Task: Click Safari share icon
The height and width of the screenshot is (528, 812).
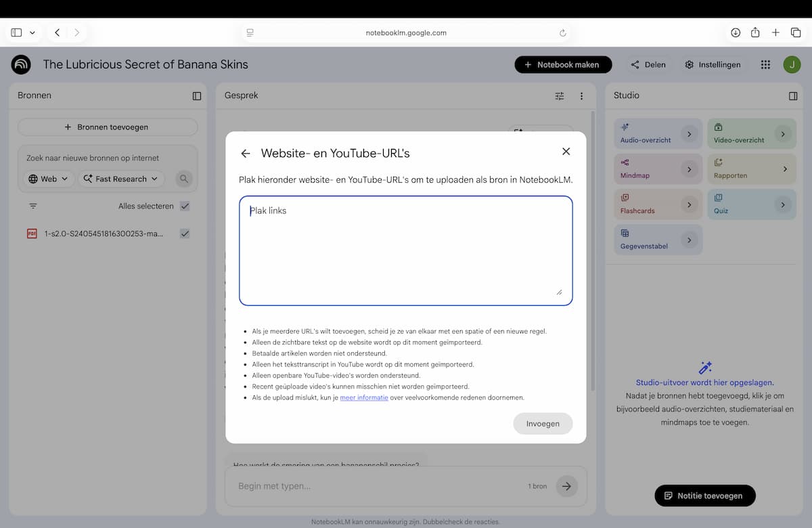Action: point(755,32)
